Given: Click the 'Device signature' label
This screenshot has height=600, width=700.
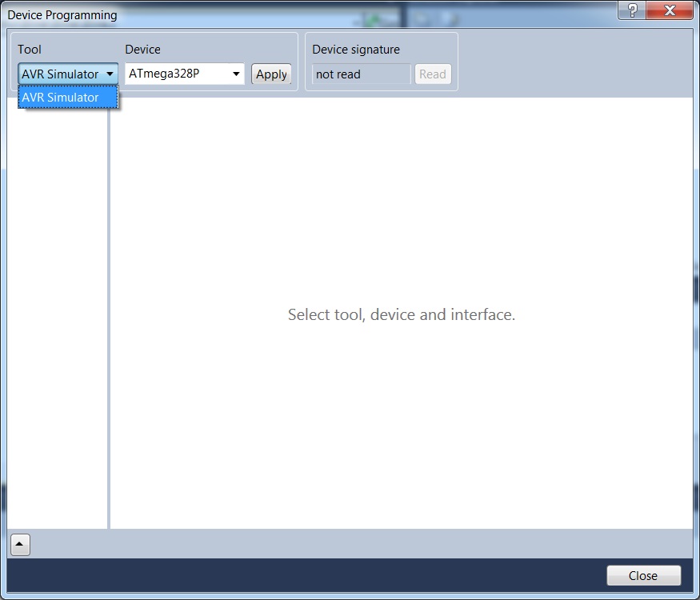Looking at the screenshot, I should pyautogui.click(x=356, y=49).
